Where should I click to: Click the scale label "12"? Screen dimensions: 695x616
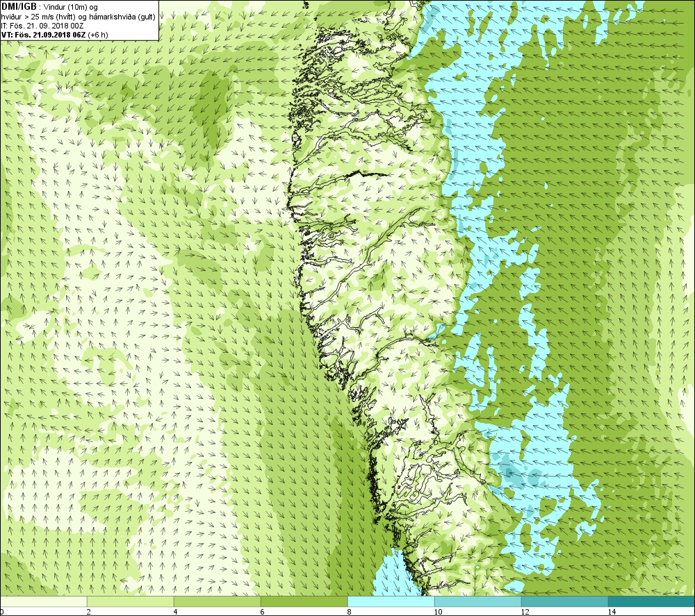click(x=525, y=612)
